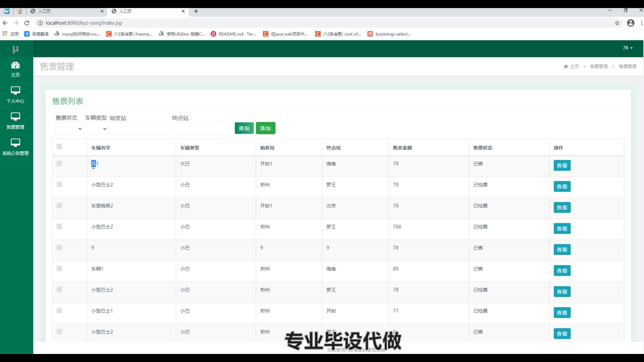Switch to the second 入口页 tab
Screen dimensions: 644x362
[x=148, y=11]
